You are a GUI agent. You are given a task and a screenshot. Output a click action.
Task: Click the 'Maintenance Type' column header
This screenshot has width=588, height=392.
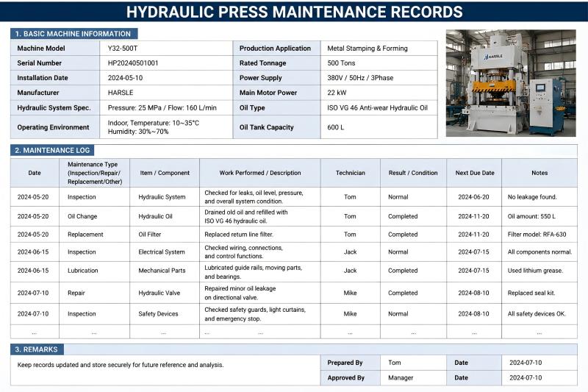95,173
